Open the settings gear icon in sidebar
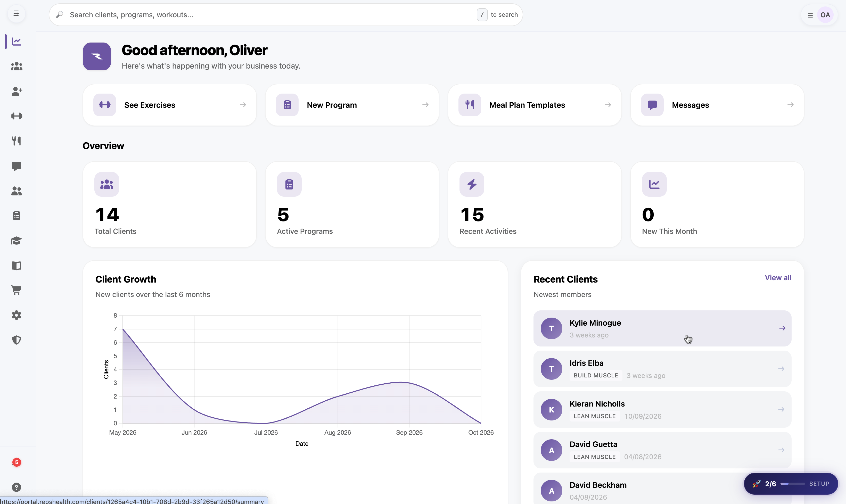This screenshot has width=846, height=504. (x=16, y=315)
